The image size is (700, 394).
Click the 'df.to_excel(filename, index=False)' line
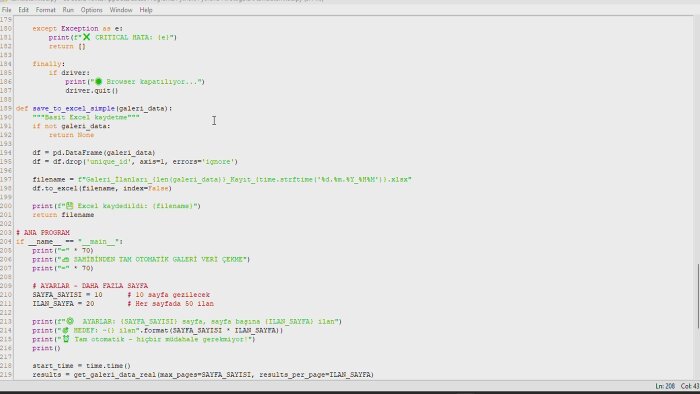(102, 188)
